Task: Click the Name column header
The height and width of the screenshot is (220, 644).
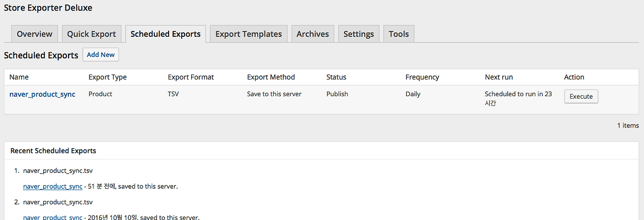Action: pyautogui.click(x=19, y=77)
